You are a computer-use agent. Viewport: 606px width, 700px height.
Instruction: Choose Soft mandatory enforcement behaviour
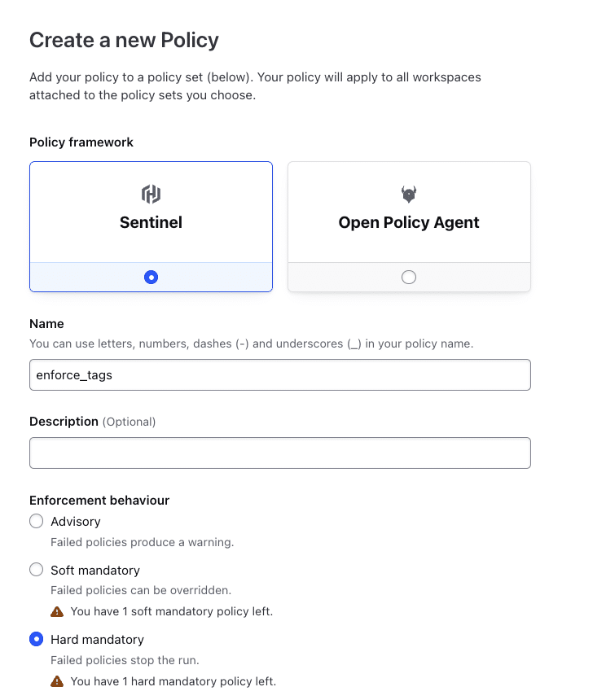point(36,570)
